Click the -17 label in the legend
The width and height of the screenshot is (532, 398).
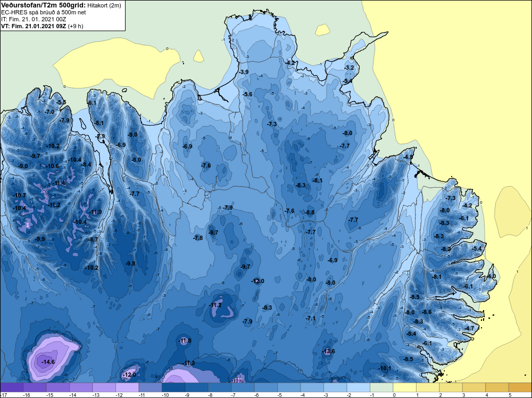pos(3,395)
